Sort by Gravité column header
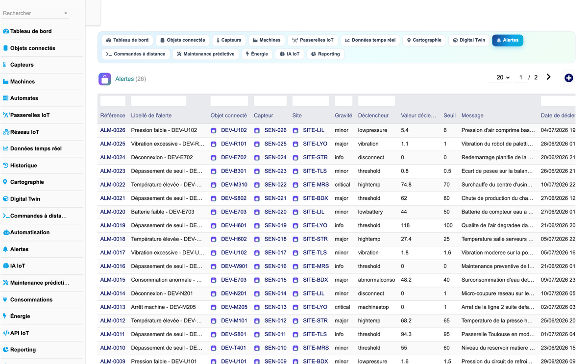 click(343, 116)
